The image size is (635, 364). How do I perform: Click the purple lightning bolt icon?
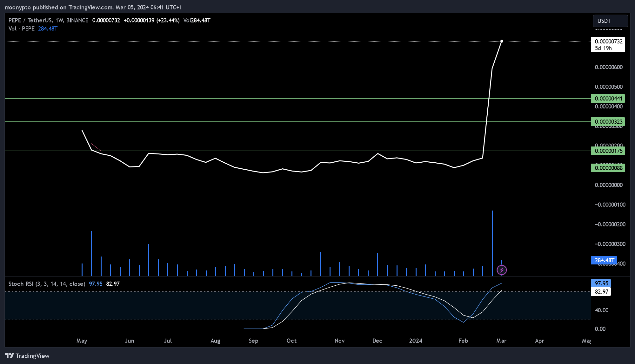tap(502, 270)
